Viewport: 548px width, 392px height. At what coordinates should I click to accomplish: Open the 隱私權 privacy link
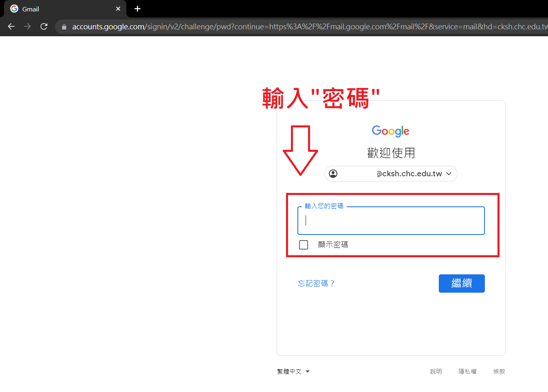pos(467,371)
